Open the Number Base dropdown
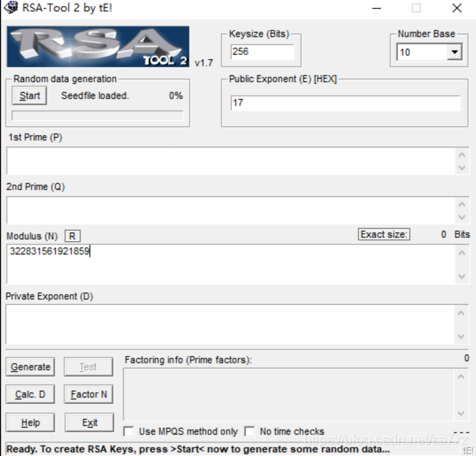476x456 pixels. click(x=454, y=52)
